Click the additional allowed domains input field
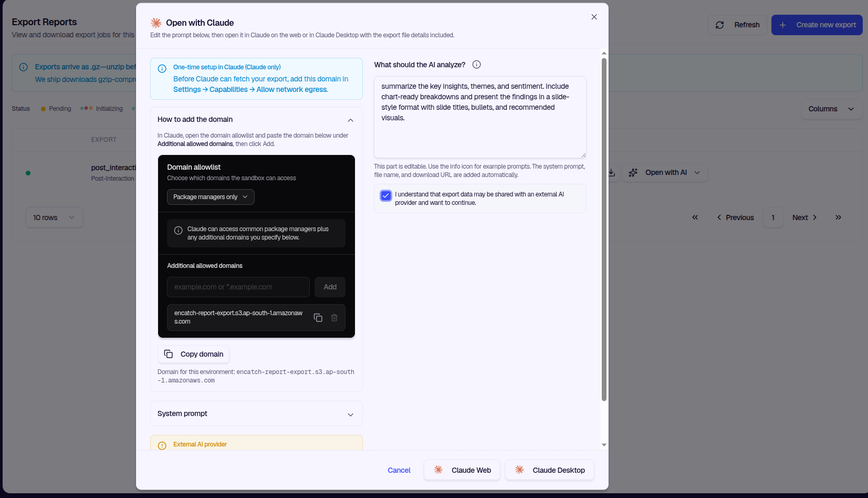The height and width of the screenshot is (498, 868). pos(238,287)
